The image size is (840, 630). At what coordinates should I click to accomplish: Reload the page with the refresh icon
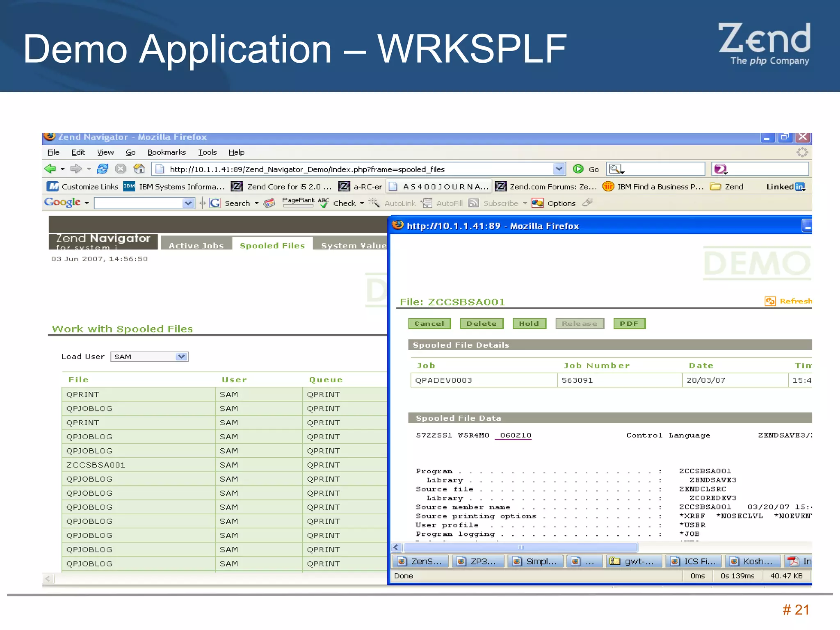click(103, 169)
